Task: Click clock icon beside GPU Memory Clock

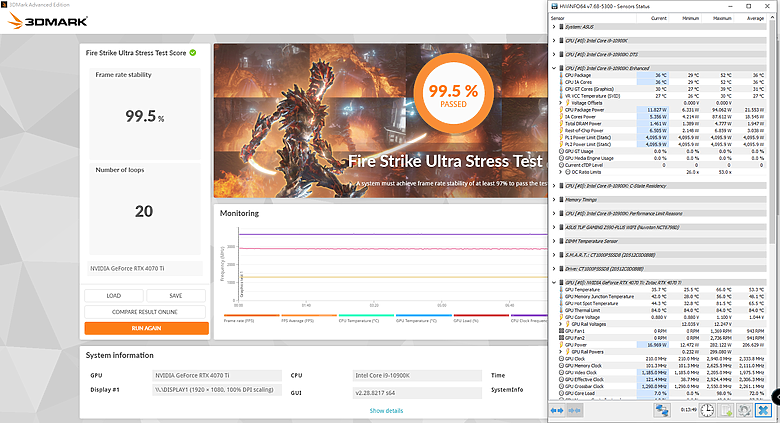Action: tap(561, 366)
